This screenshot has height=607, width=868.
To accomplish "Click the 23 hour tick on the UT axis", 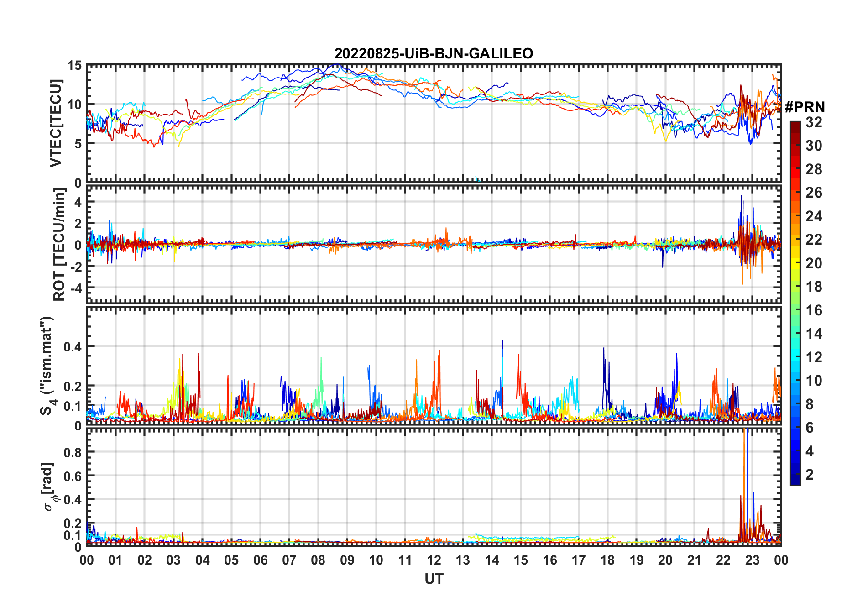I will pyautogui.click(x=752, y=560).
